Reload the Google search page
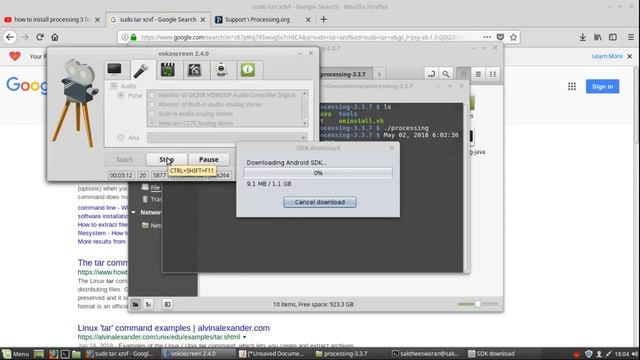This screenshot has width=640, height=360. point(40,37)
